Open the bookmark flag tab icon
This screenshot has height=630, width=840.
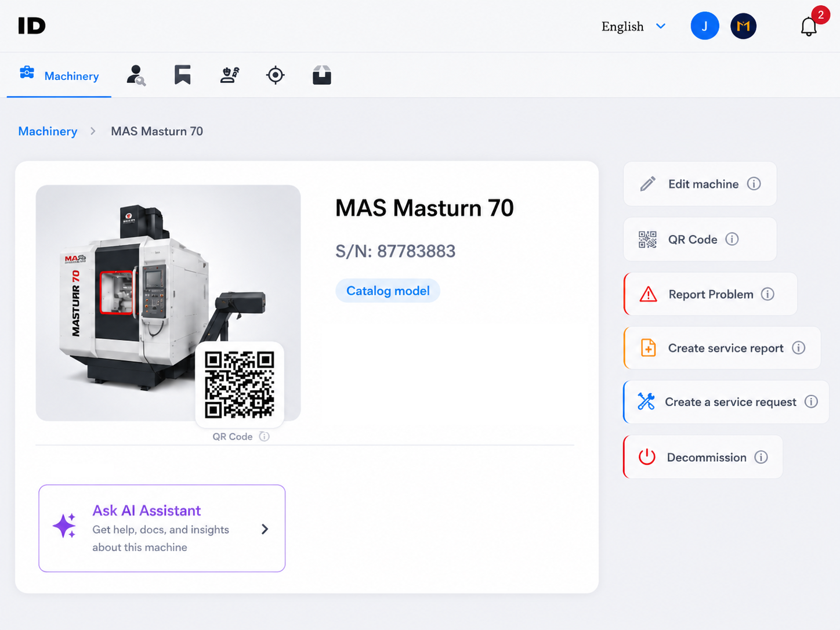tap(183, 75)
